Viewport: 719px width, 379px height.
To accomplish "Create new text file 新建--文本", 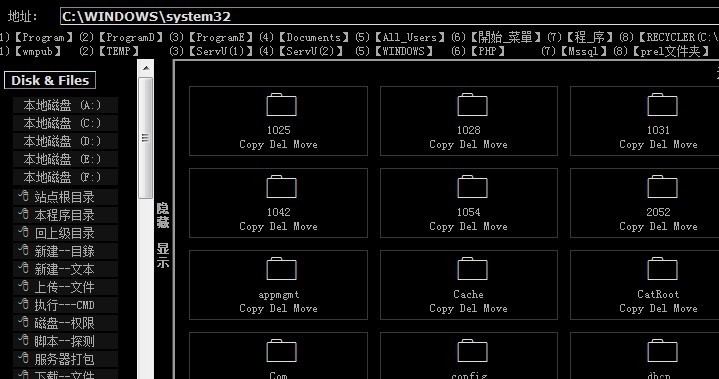I will click(x=66, y=269).
